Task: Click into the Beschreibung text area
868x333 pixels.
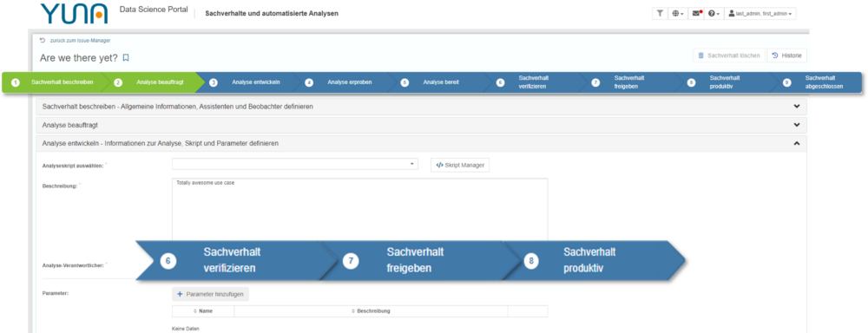Action: click(360, 211)
